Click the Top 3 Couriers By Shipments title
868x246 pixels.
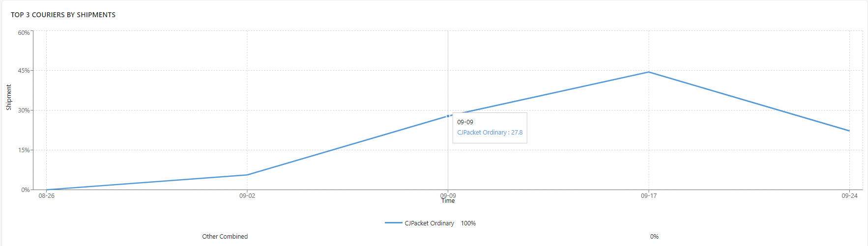click(63, 15)
